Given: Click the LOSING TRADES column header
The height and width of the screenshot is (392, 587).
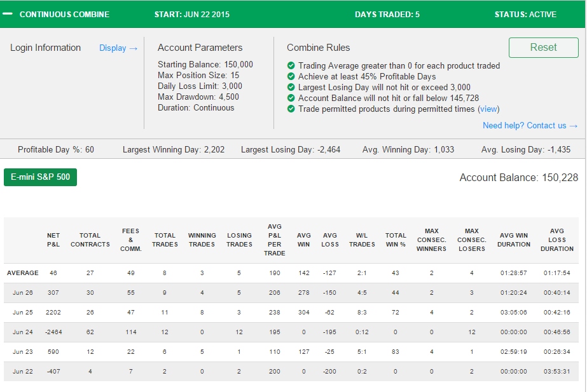Looking at the screenshot, I should point(239,240).
